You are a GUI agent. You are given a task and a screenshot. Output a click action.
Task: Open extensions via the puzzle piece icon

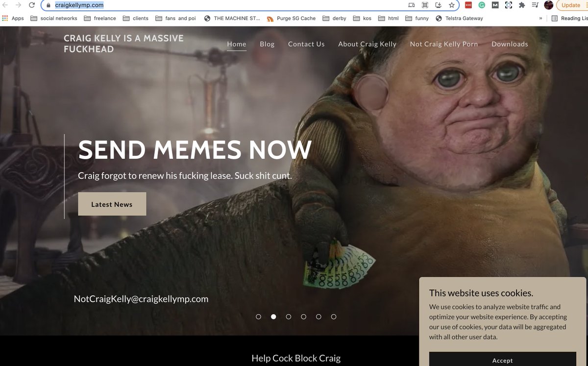pyautogui.click(x=521, y=5)
